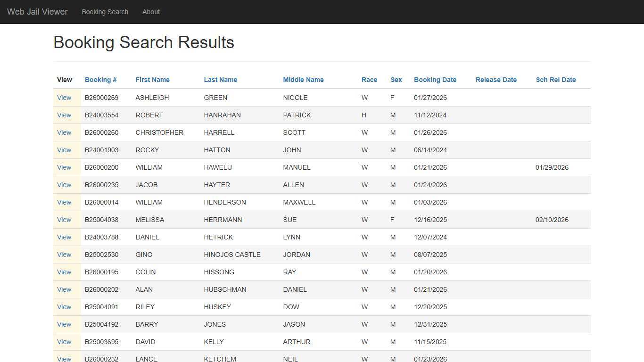
Task: View details for MELISSA HERRMANN
Action: 64,220
